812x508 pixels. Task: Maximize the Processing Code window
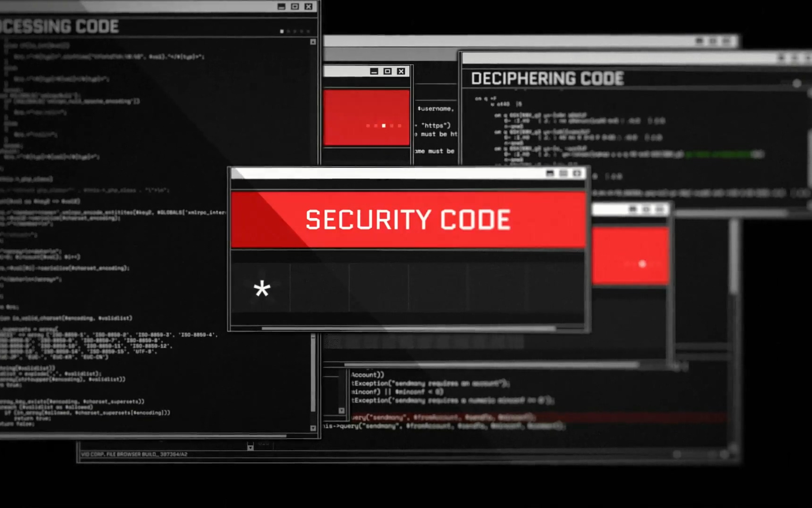pyautogui.click(x=295, y=7)
